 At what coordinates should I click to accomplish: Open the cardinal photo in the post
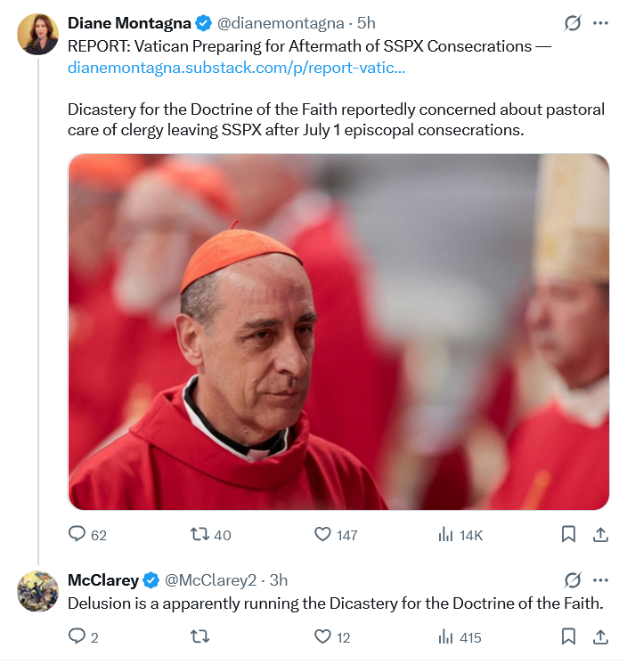point(338,331)
